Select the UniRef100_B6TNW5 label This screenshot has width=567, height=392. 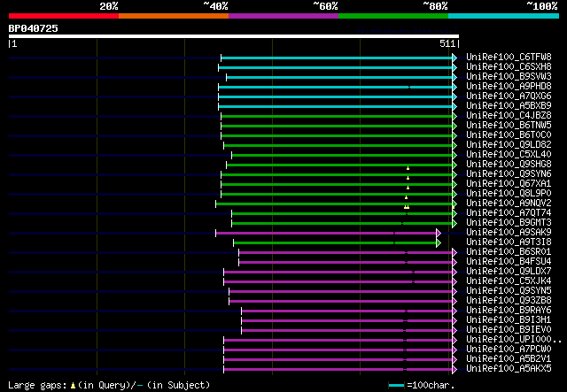509,126
